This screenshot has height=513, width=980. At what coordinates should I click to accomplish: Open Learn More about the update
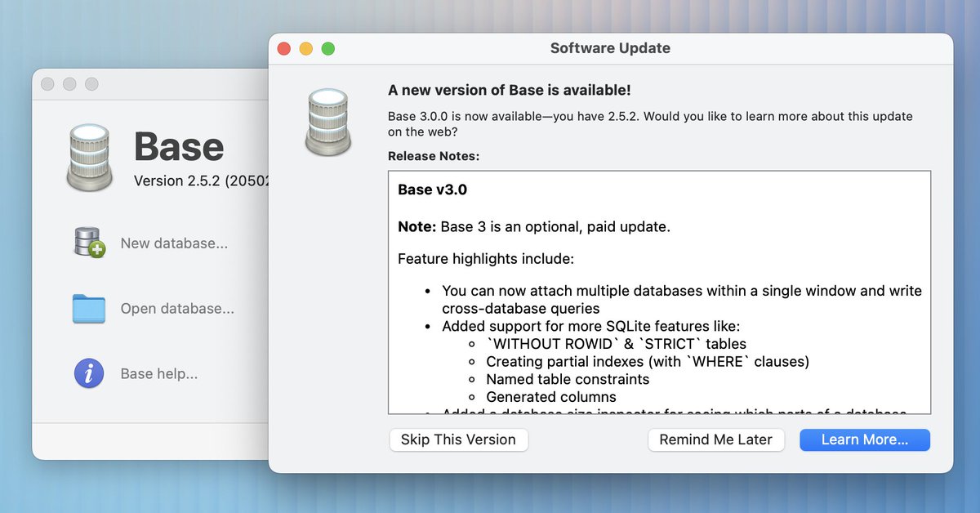[x=865, y=439]
